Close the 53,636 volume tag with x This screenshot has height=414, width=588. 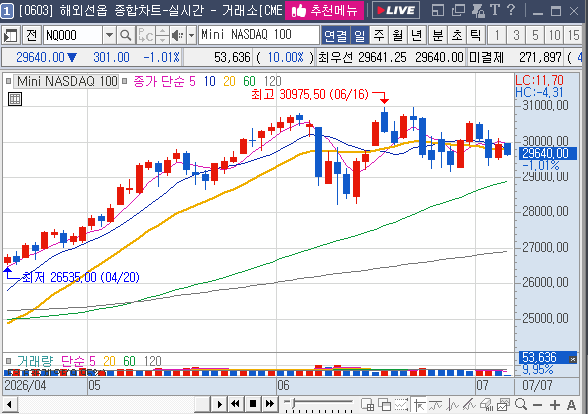tap(572, 359)
